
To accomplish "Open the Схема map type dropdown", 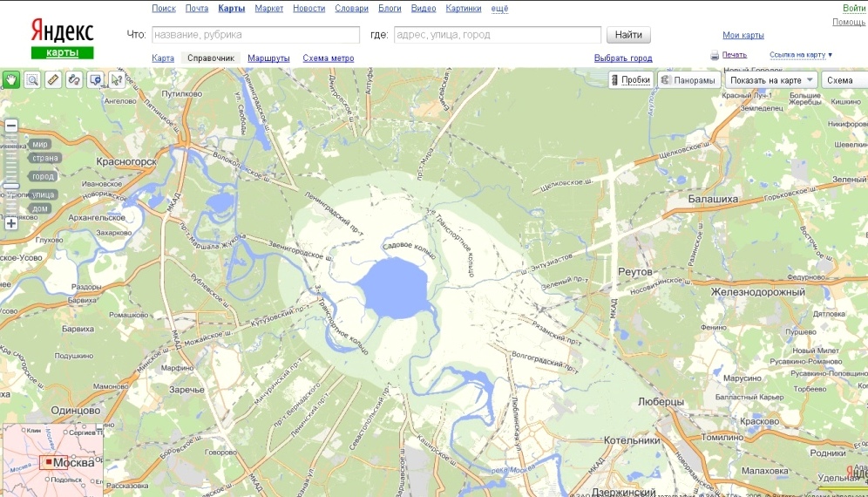I will 844,80.
